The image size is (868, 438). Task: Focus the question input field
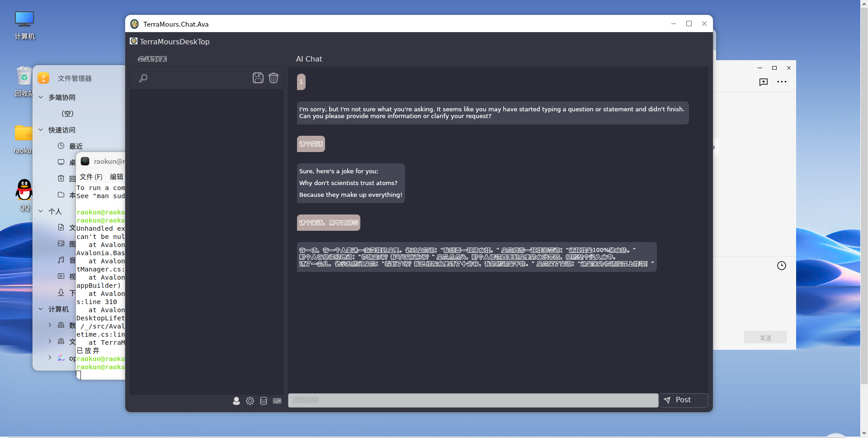click(x=473, y=400)
